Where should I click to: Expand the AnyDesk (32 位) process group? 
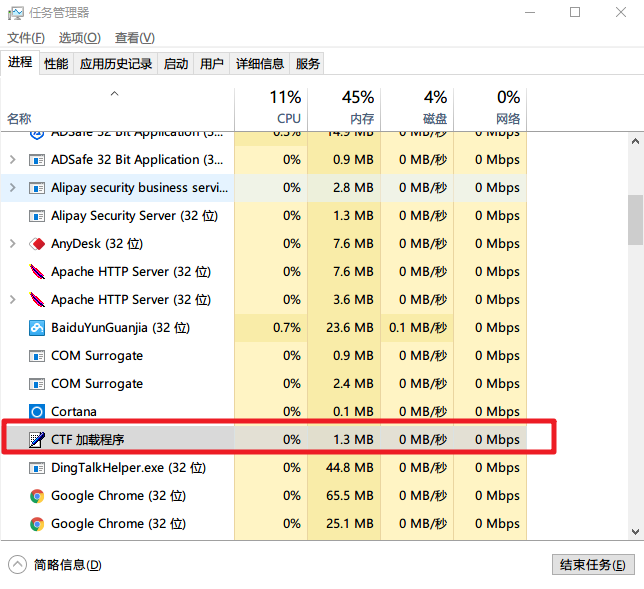[x=12, y=244]
